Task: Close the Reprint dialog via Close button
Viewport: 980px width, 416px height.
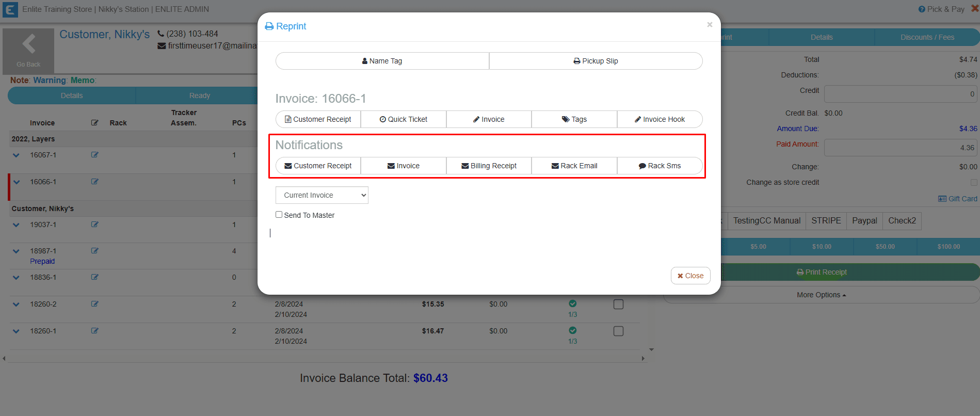Action: [x=690, y=276]
